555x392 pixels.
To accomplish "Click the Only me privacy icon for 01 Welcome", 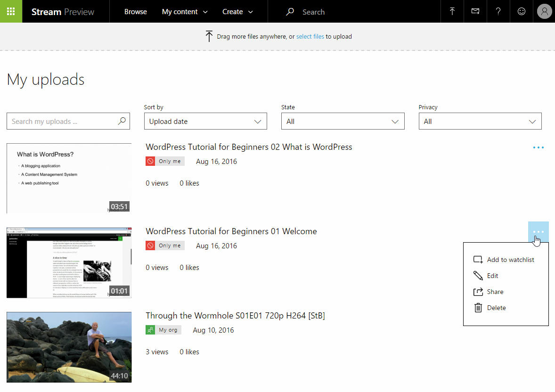I will click(150, 245).
